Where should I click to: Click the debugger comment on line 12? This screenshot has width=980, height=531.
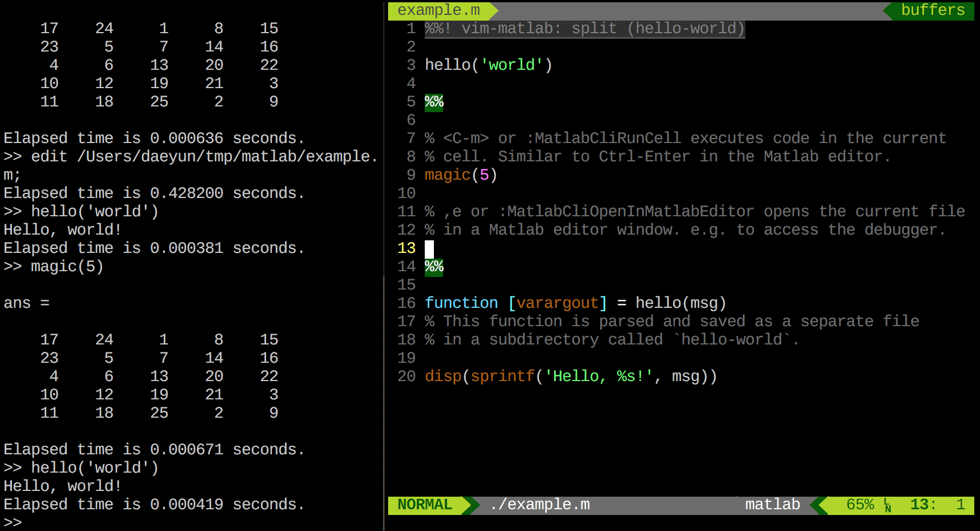(x=685, y=230)
